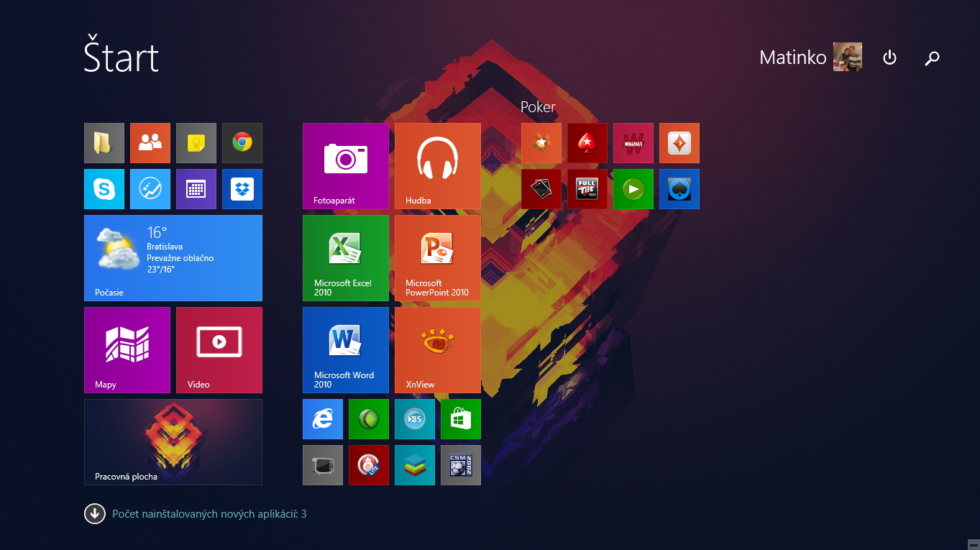This screenshot has height=550, width=980.
Task: Launch the Fotoaparát camera tile
Action: (x=346, y=166)
